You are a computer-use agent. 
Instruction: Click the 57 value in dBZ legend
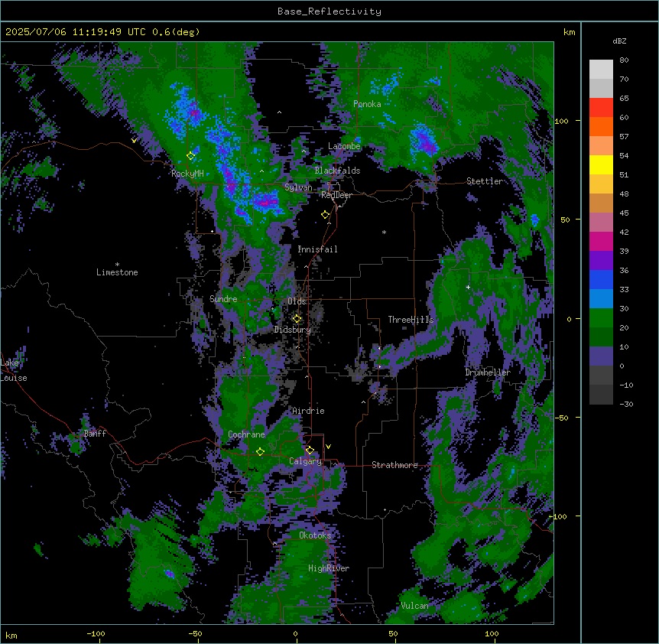click(x=624, y=137)
